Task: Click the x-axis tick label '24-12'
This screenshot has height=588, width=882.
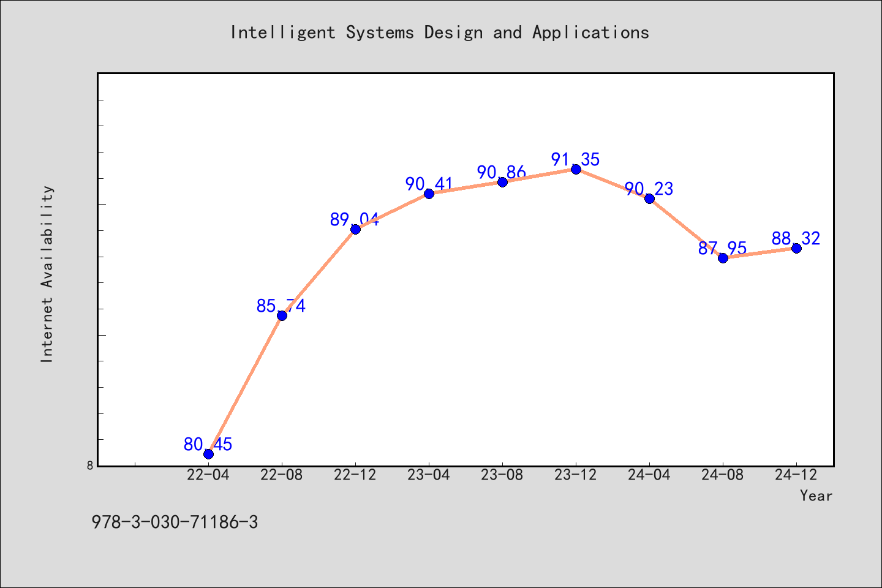Action: tap(796, 475)
